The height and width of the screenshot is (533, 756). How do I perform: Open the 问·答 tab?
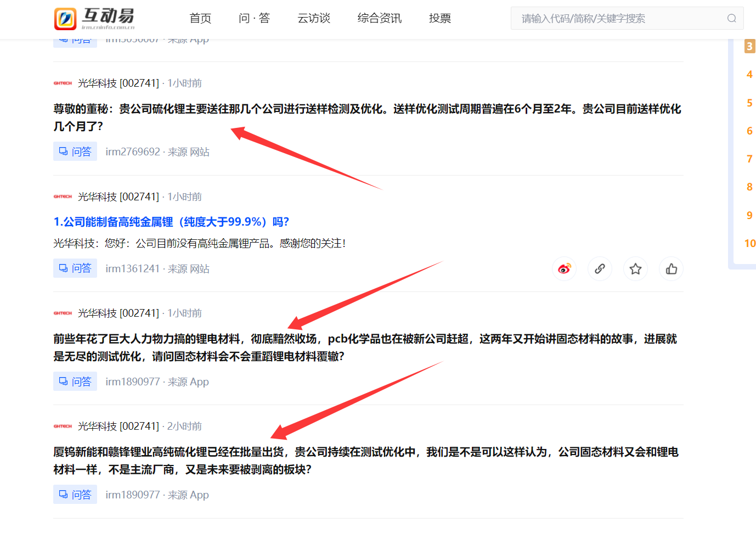[254, 18]
